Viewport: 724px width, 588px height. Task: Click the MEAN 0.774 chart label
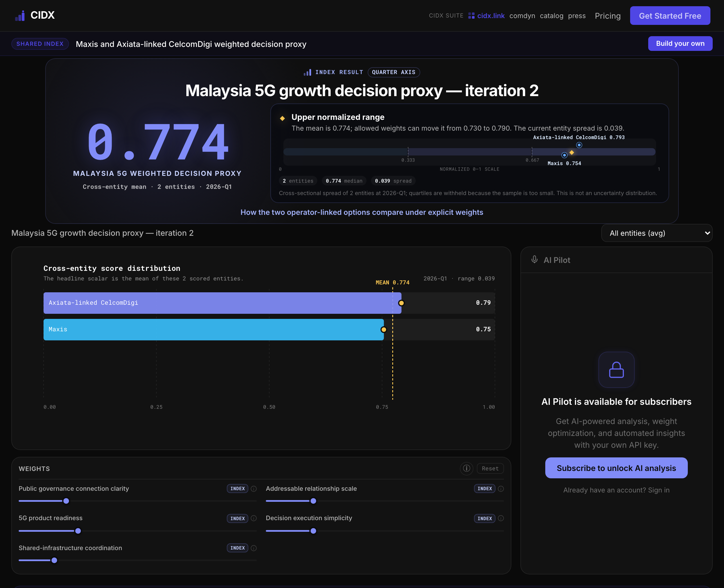(392, 282)
